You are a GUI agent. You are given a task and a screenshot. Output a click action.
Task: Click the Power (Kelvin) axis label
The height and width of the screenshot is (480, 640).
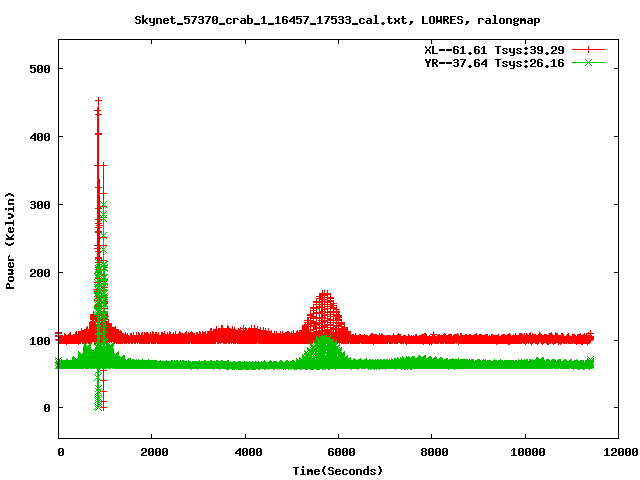10,241
